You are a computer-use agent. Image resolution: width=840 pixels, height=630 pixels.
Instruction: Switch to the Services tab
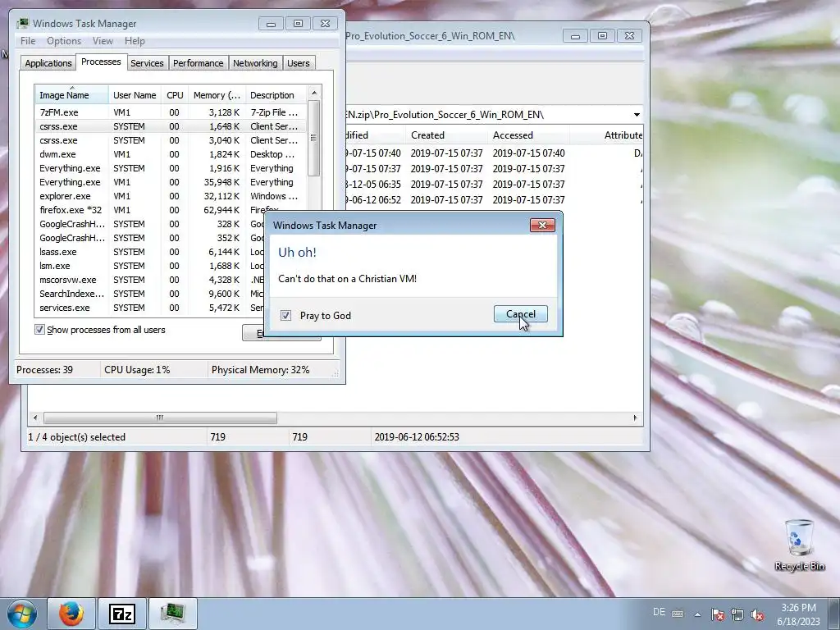coord(147,63)
